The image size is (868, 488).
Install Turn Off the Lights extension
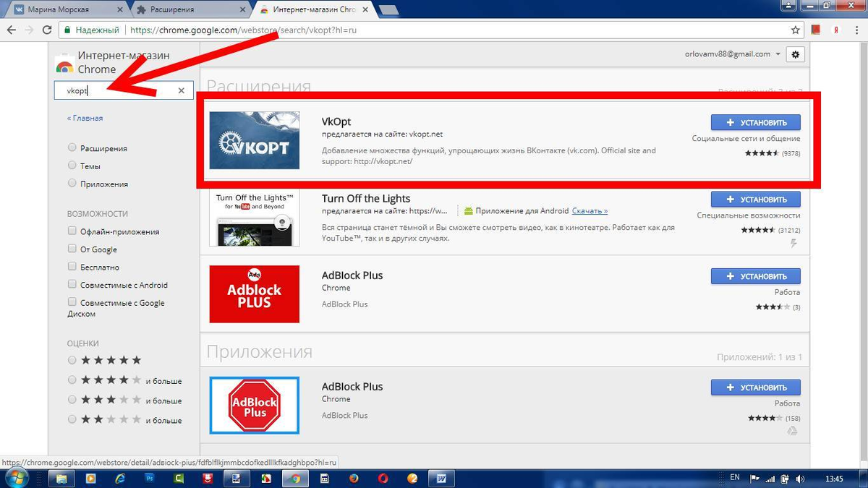(755, 199)
